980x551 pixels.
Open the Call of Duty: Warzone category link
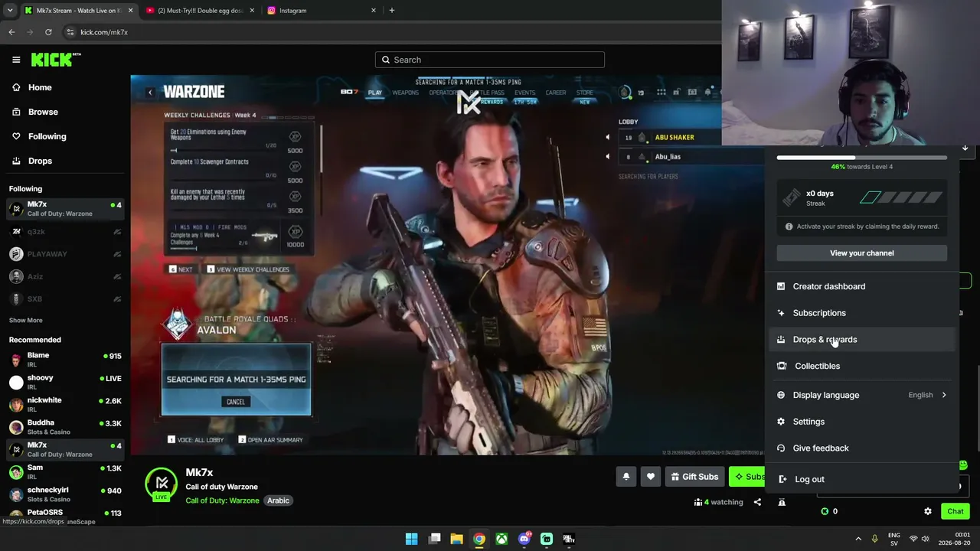[222, 500]
